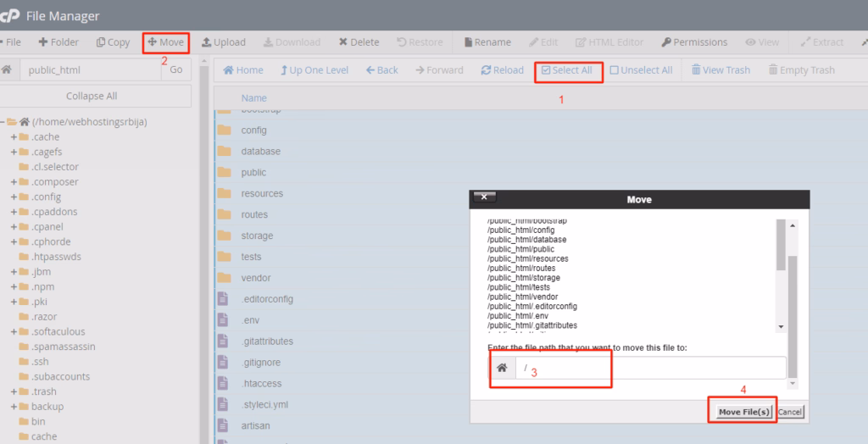Image resolution: width=868 pixels, height=444 pixels.
Task: Click the Restore toolbar button
Action: click(x=420, y=42)
